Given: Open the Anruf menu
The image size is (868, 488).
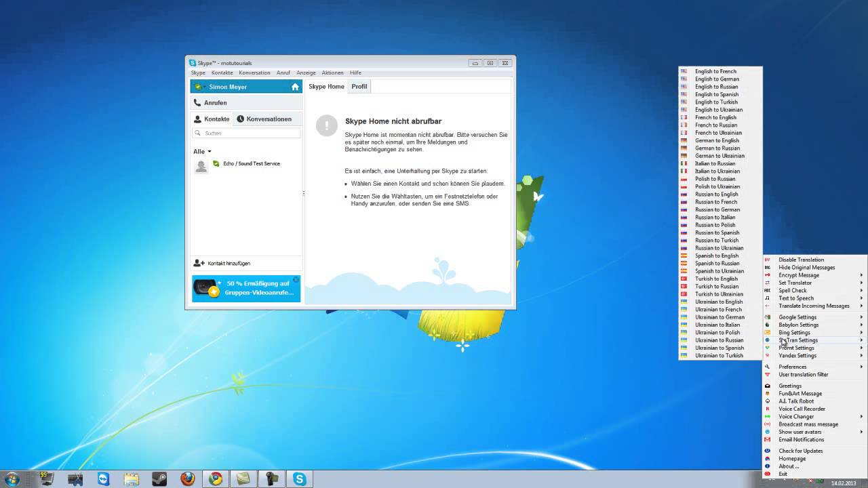Looking at the screenshot, I should pos(283,73).
